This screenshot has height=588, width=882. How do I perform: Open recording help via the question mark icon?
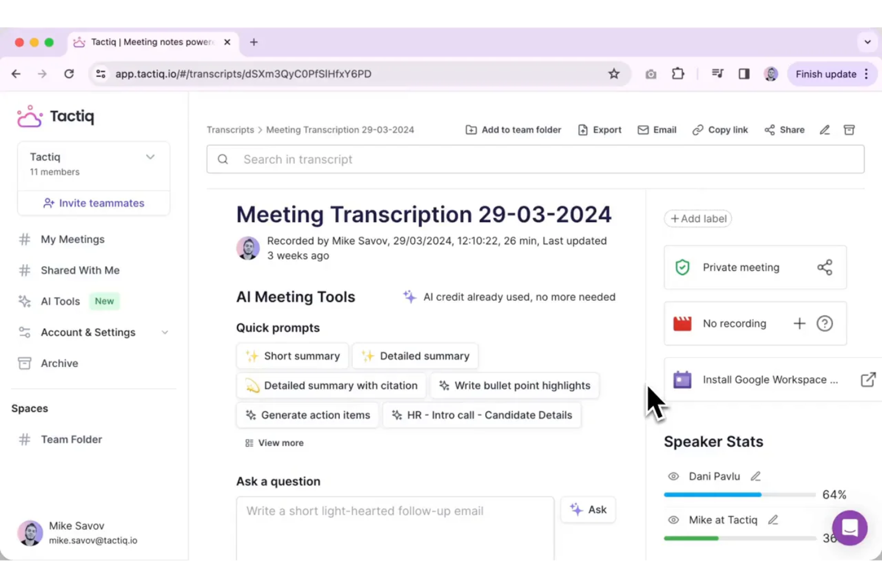click(x=824, y=323)
